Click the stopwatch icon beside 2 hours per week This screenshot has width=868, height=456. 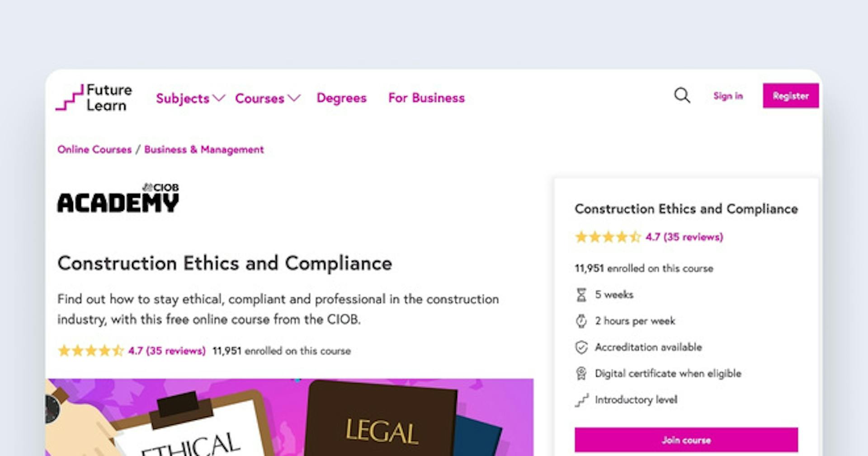[x=581, y=321]
